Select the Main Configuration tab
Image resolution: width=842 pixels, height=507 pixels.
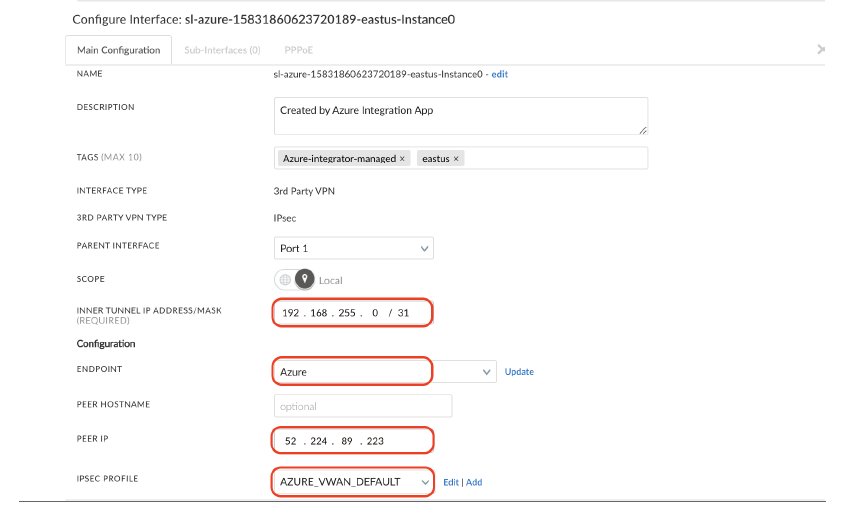[118, 50]
